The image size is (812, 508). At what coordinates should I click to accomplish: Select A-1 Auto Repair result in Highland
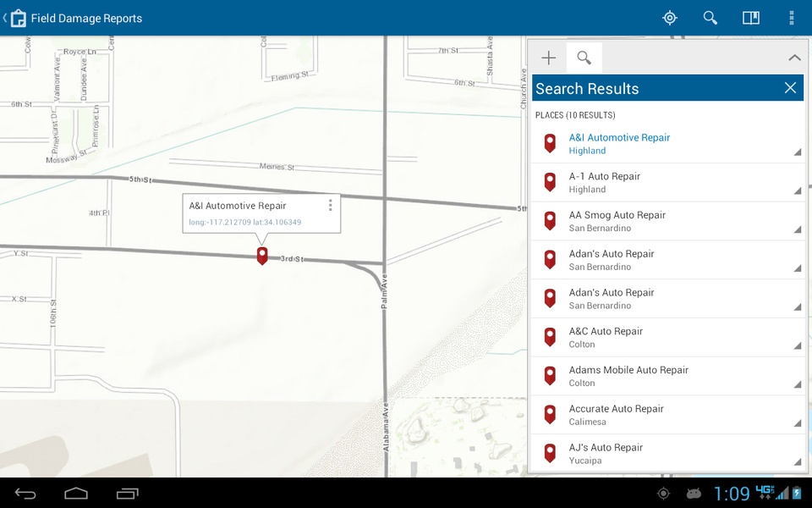click(x=667, y=183)
